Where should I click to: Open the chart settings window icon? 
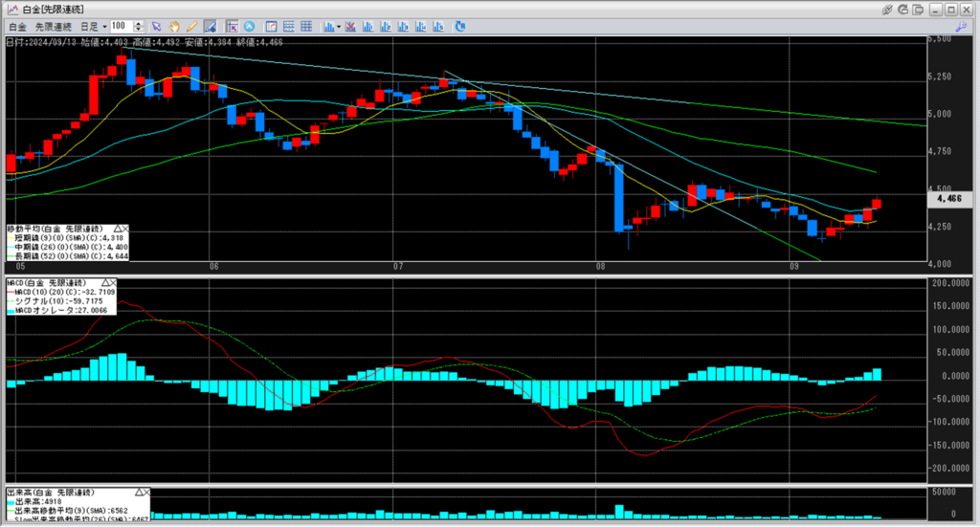point(271,26)
